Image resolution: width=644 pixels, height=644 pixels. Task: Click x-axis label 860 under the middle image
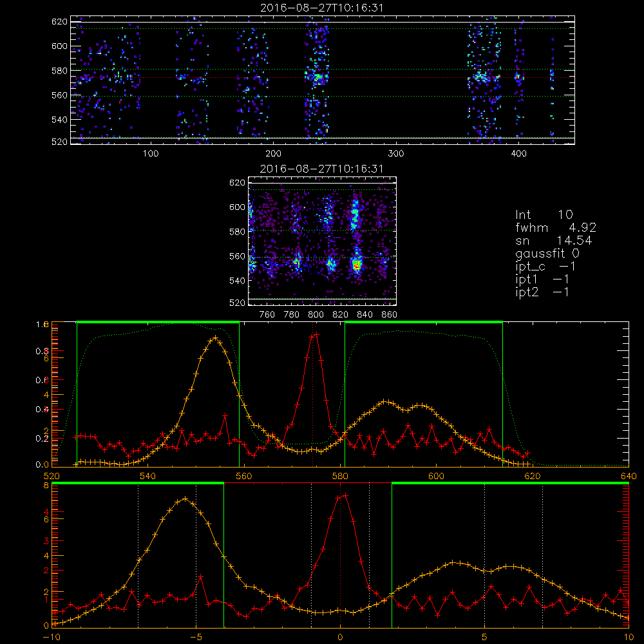click(390, 315)
